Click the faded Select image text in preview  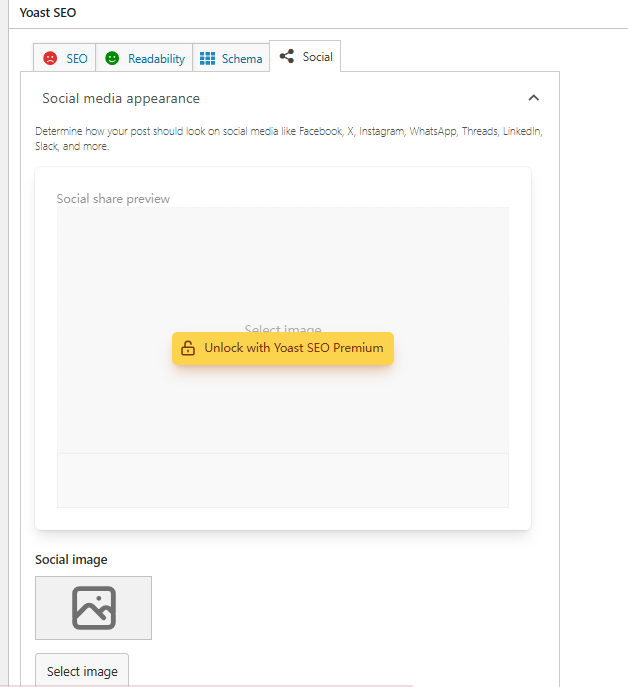283,327
